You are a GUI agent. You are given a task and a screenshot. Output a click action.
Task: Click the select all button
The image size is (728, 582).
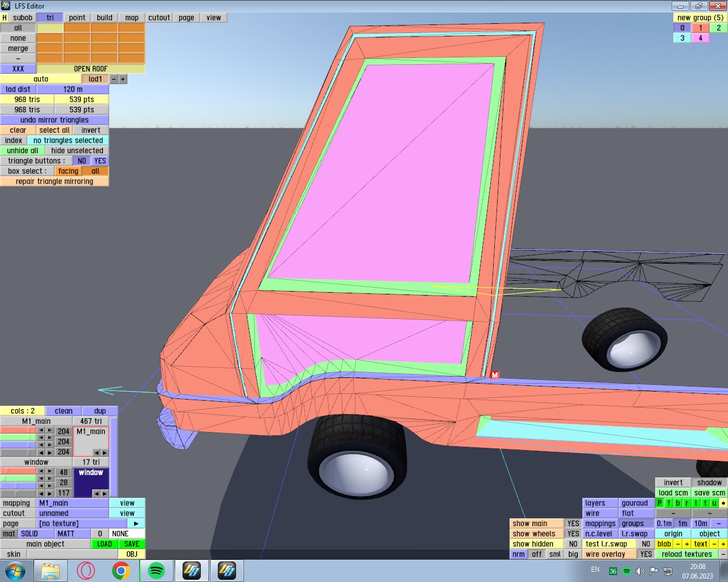pyautogui.click(x=55, y=130)
